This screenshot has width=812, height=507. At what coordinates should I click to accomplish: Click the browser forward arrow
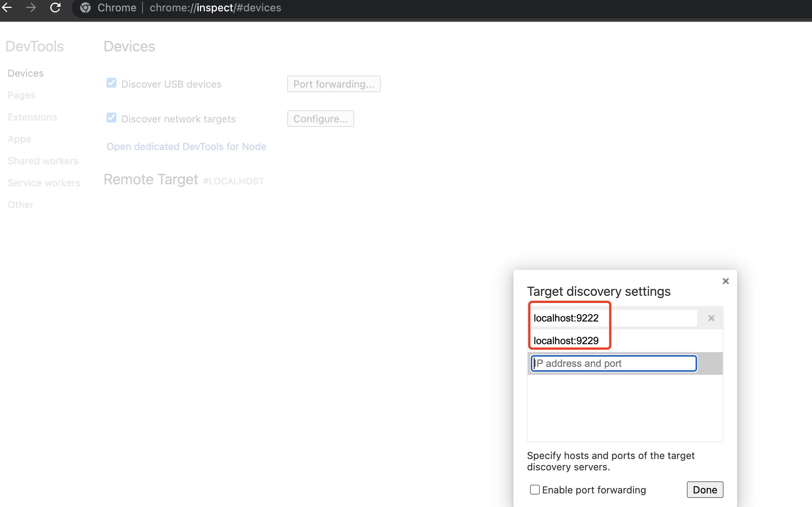[31, 8]
